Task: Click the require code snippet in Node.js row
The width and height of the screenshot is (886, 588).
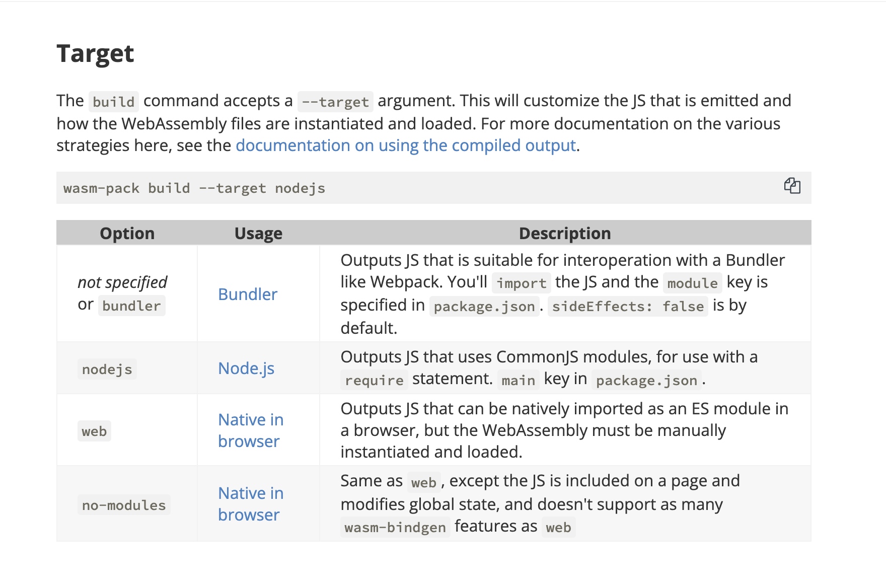Action: [x=374, y=381]
